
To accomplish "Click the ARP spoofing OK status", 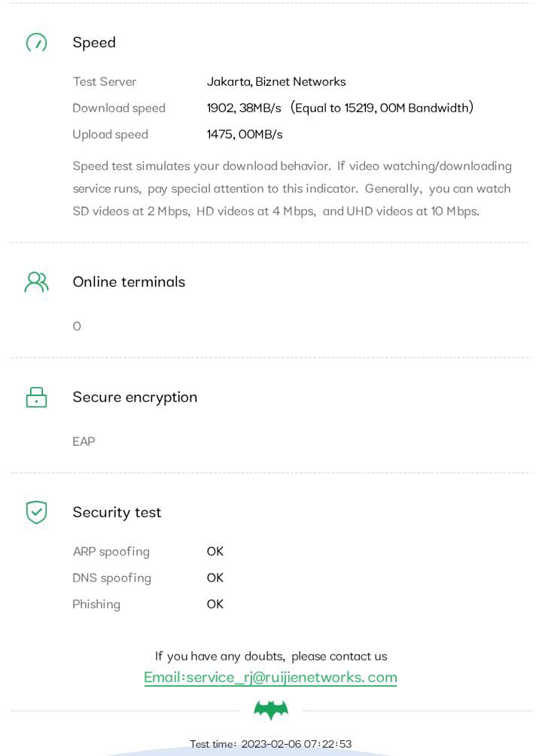I will pyautogui.click(x=215, y=551).
